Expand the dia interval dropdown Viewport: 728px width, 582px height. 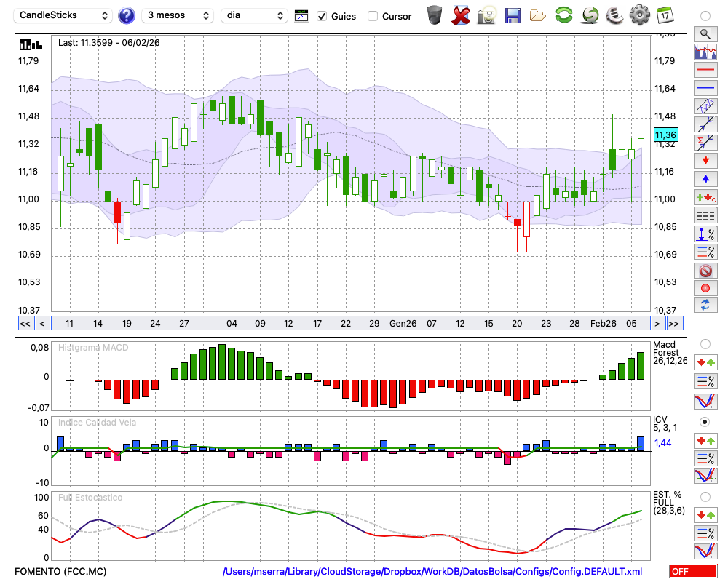(254, 15)
